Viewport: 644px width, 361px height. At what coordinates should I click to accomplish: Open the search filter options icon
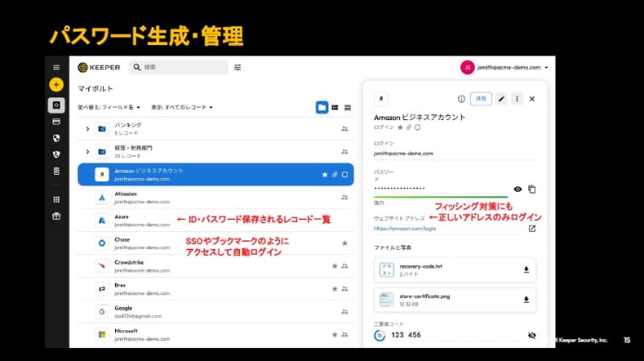[x=237, y=68]
